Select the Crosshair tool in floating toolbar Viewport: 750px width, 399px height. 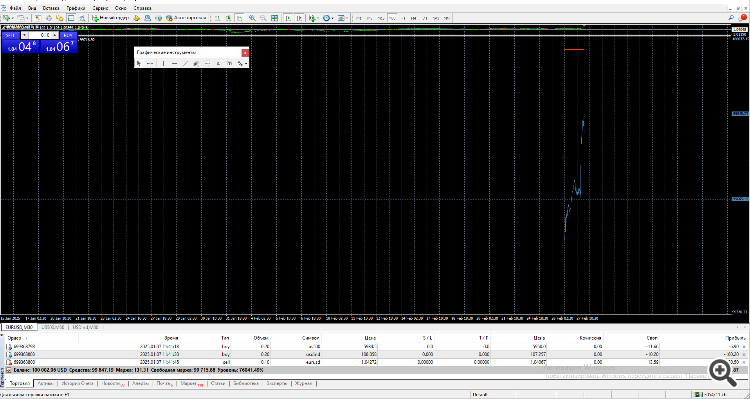tap(150, 63)
